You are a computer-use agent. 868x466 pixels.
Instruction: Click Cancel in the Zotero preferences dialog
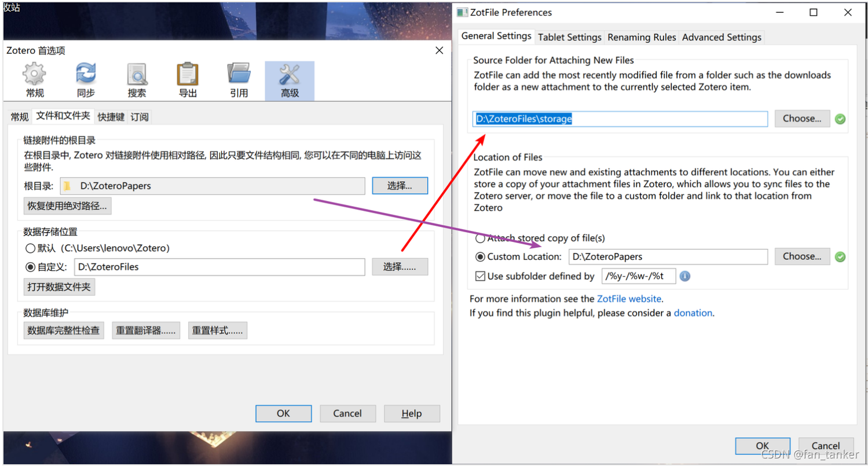click(347, 413)
